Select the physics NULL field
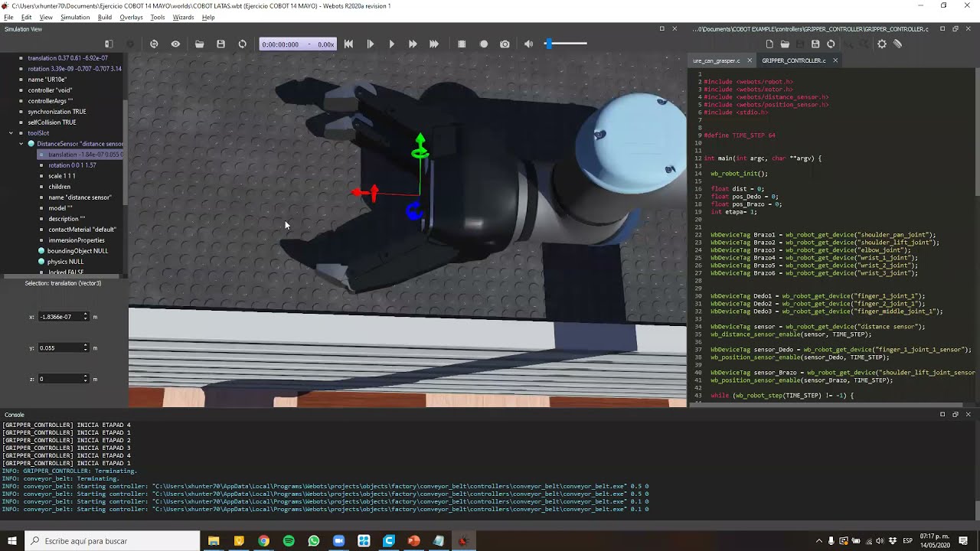Viewport: 980px width, 551px height. coord(65,262)
